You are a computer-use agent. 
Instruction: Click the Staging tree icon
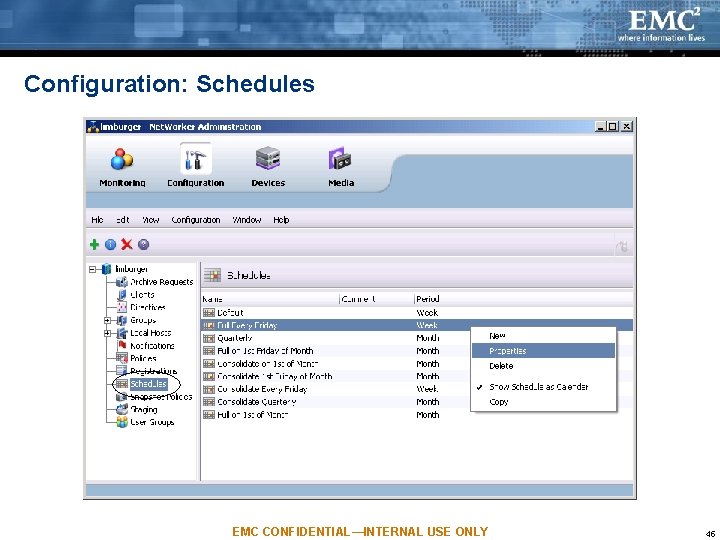pos(122,409)
